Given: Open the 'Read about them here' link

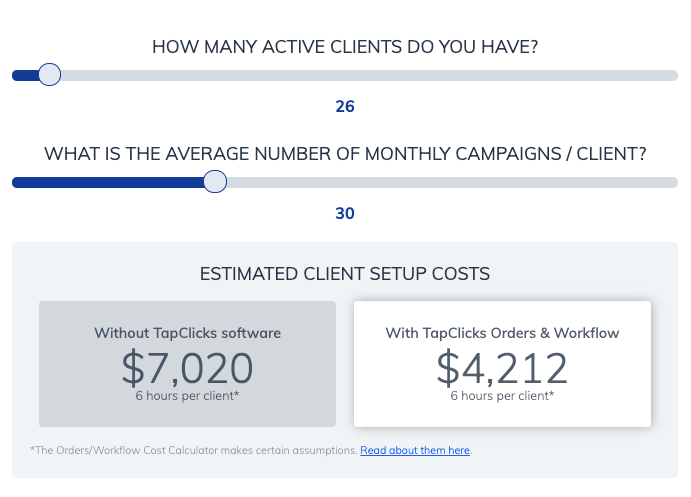Looking at the screenshot, I should (x=415, y=450).
